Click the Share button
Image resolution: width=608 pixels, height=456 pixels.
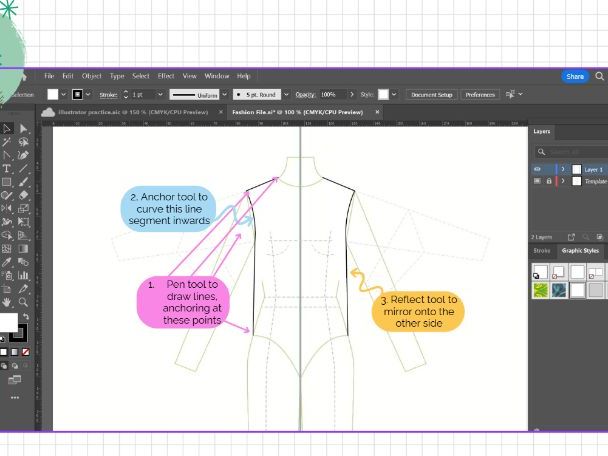point(575,76)
